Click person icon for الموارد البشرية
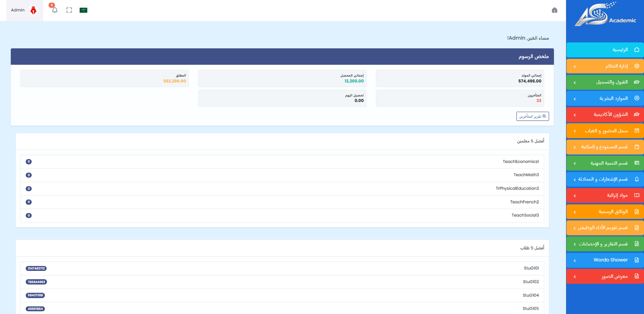 tap(637, 98)
